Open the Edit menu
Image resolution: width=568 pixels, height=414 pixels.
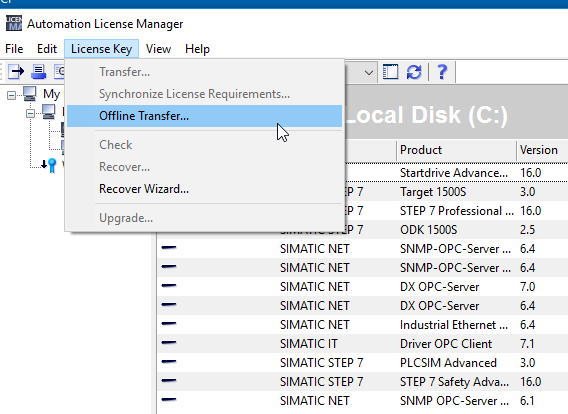[x=47, y=49]
